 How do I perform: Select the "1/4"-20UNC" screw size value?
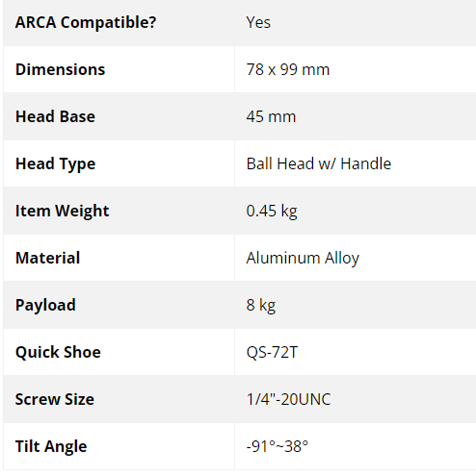point(288,399)
